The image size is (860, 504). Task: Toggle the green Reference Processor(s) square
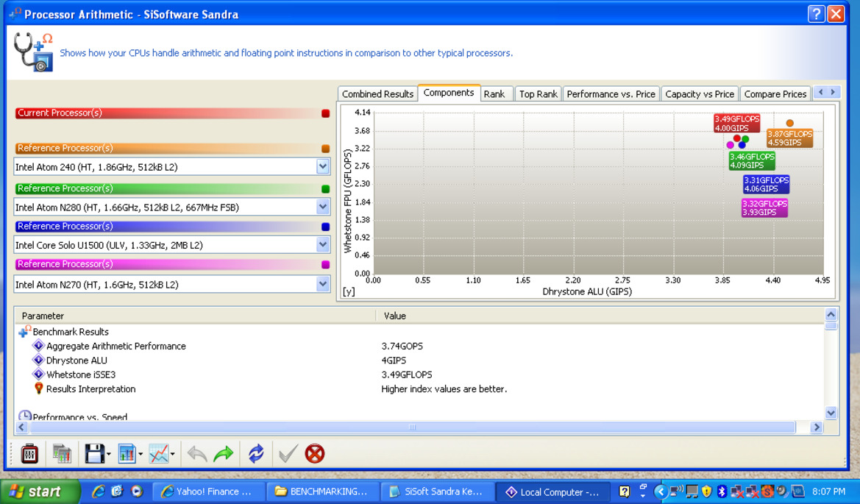tap(325, 189)
